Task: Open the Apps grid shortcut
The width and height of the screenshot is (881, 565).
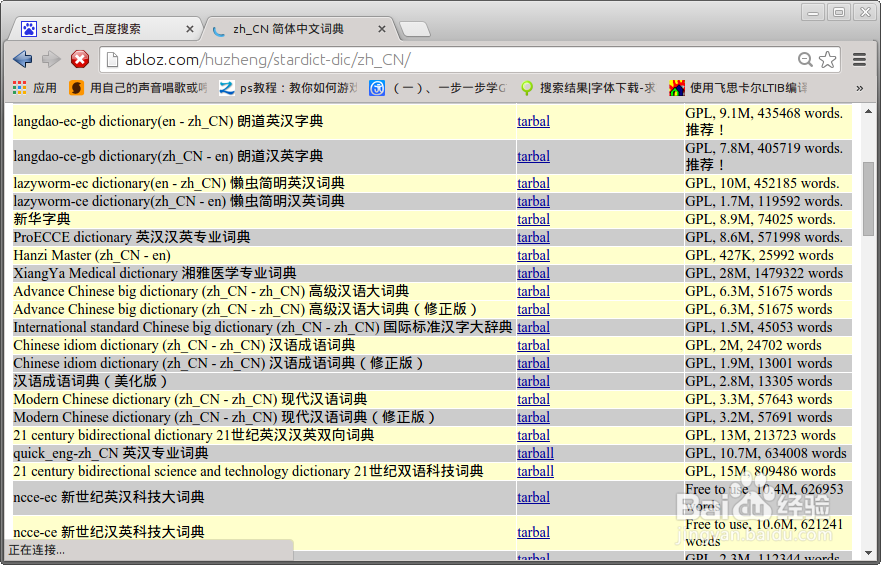Action: (x=35, y=88)
